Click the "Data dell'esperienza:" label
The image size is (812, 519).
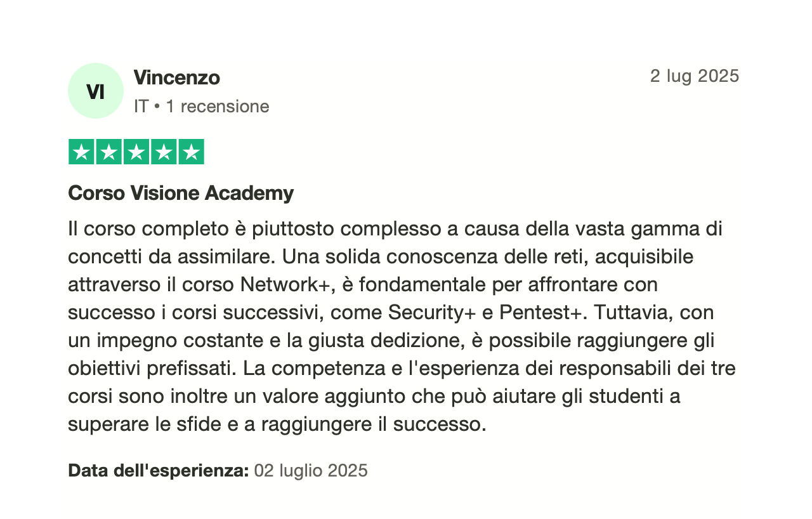[158, 470]
